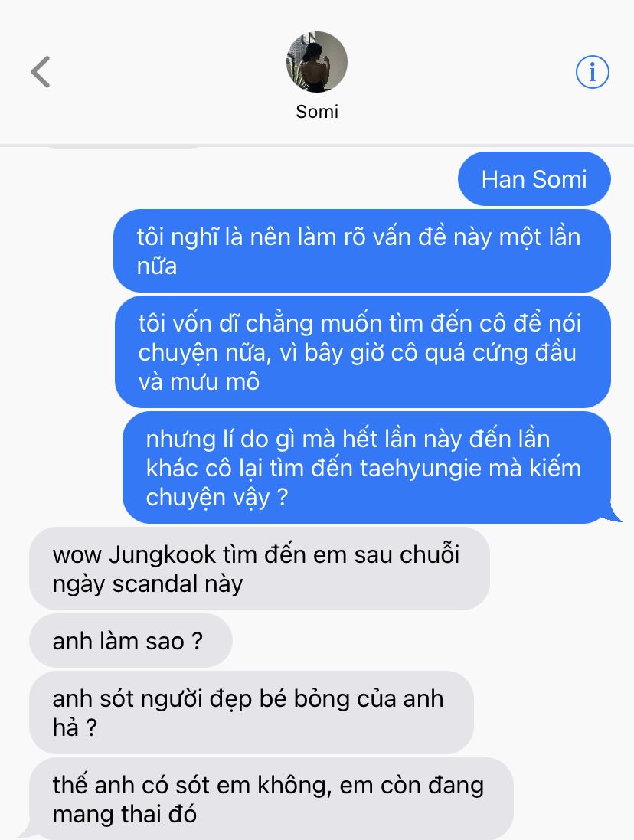Tap message mentioning taehyungie
The width and height of the screenshot is (634, 840).
click(x=367, y=467)
